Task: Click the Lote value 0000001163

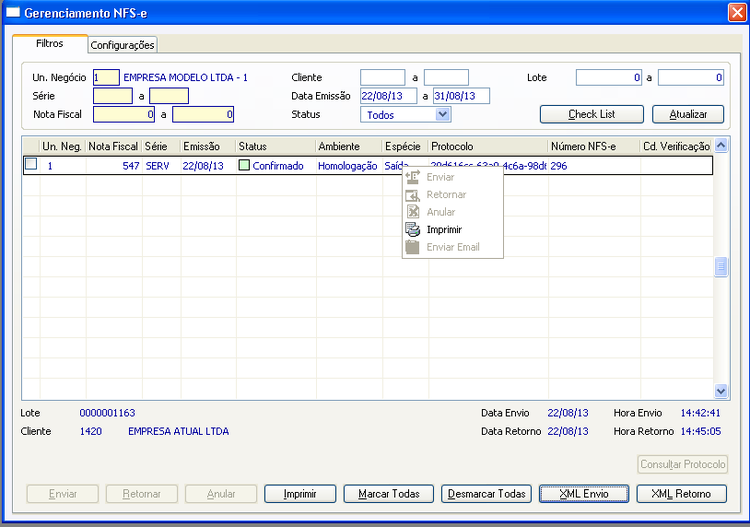Action: click(107, 413)
